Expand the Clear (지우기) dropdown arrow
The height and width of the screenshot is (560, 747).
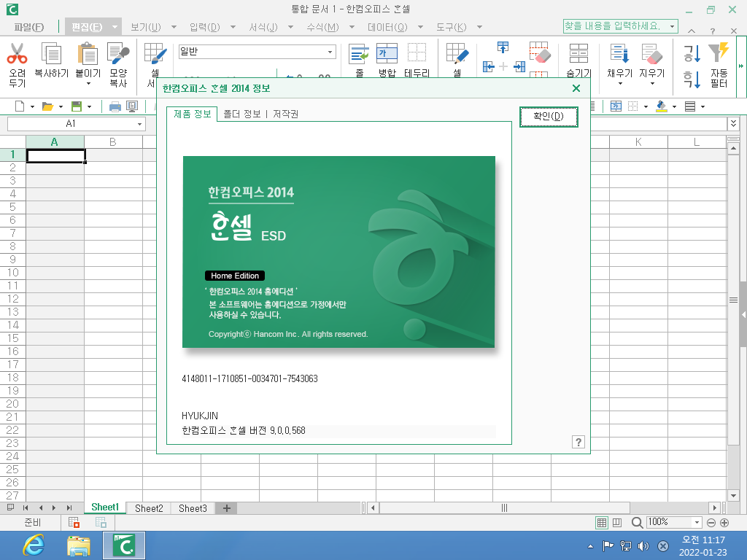pyautogui.click(x=652, y=84)
